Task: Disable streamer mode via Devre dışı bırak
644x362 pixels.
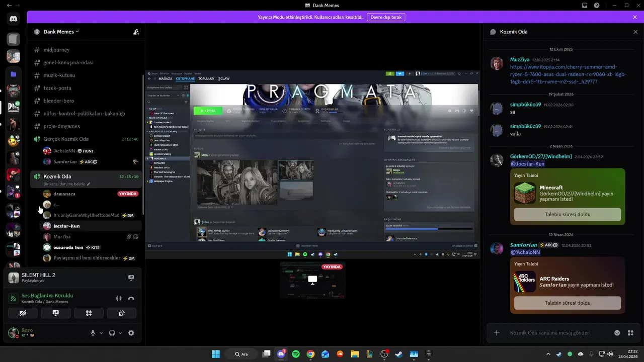Action: coord(386,17)
